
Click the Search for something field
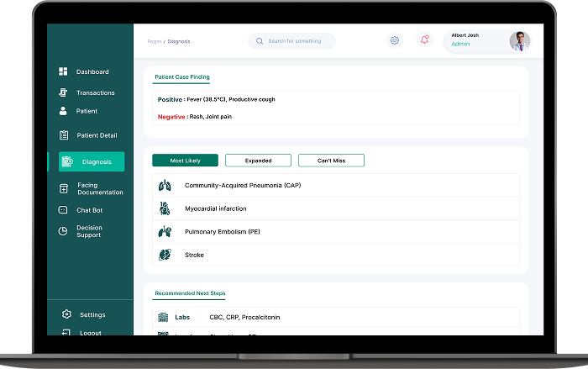tap(292, 40)
